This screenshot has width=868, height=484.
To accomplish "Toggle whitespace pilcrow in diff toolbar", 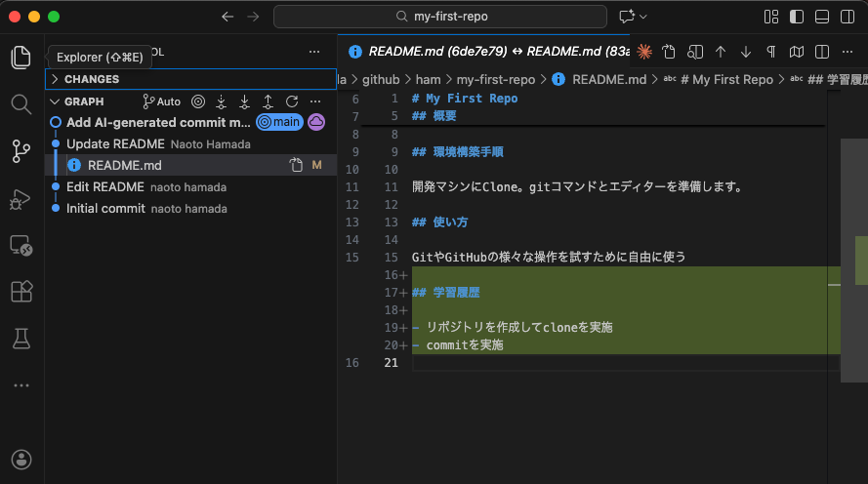I will 770,52.
